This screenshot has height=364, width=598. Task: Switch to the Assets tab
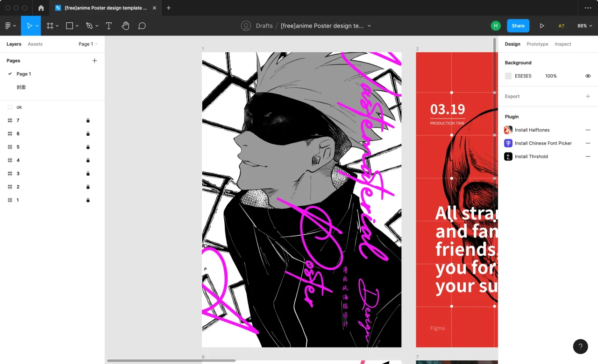(x=35, y=44)
